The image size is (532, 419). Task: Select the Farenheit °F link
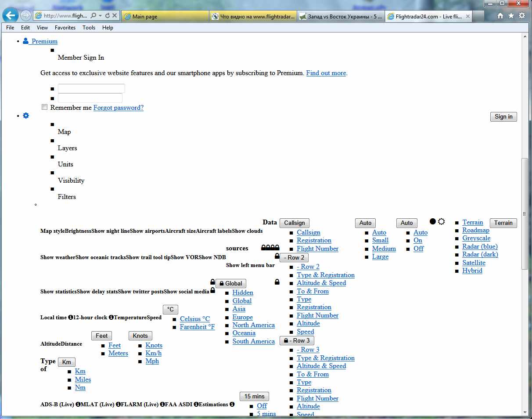198,327
